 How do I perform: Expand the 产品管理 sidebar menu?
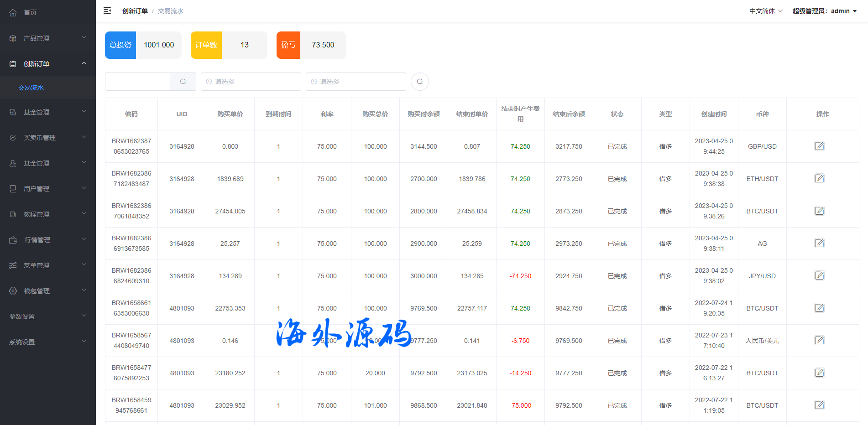[x=47, y=38]
